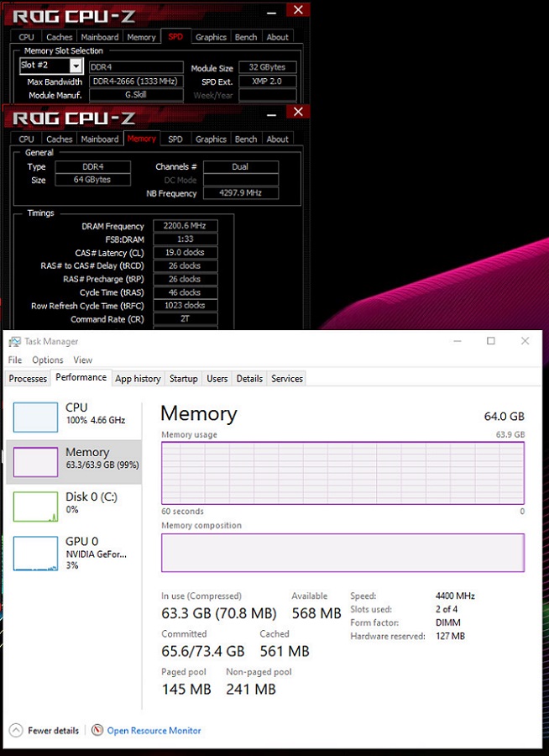This screenshot has height=756, width=549.
Task: Open Mainboard tab in lower CPU-Z window
Action: [100, 139]
